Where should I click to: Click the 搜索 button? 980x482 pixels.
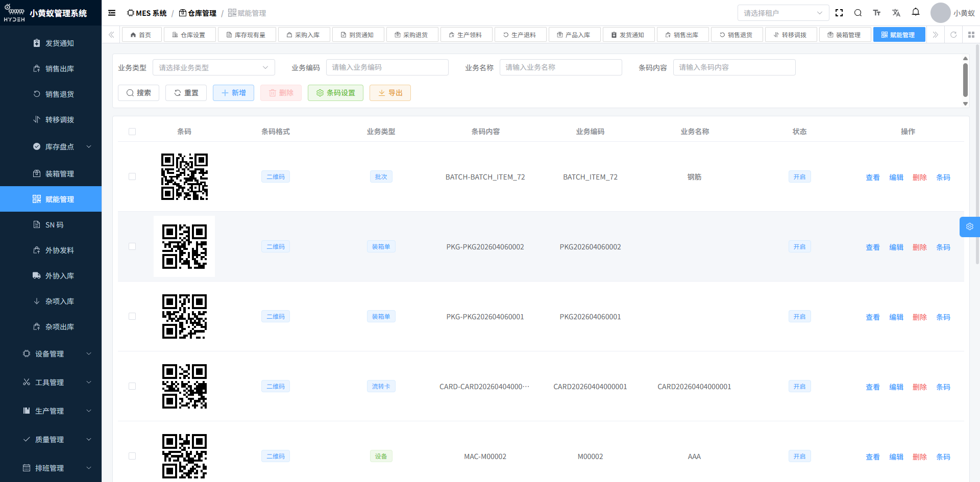click(x=138, y=93)
